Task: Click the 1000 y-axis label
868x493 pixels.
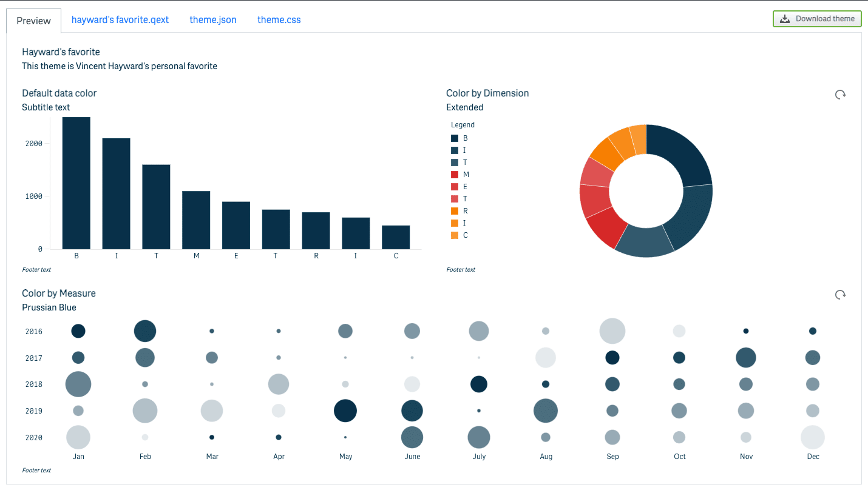Action: click(34, 196)
